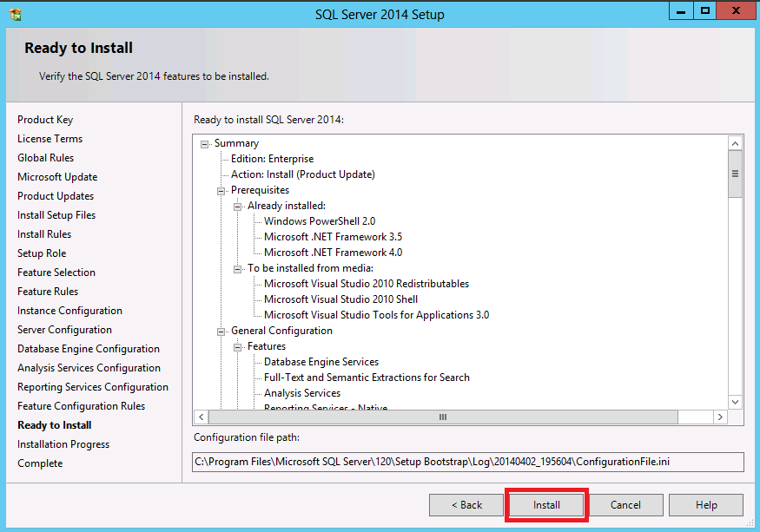Go back with the '< Back' button
This screenshot has height=532, width=760.
point(466,505)
